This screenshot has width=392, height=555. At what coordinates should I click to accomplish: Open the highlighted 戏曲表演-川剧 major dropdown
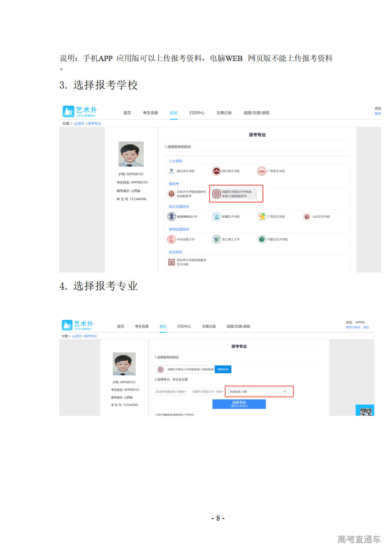pyautogui.click(x=257, y=392)
